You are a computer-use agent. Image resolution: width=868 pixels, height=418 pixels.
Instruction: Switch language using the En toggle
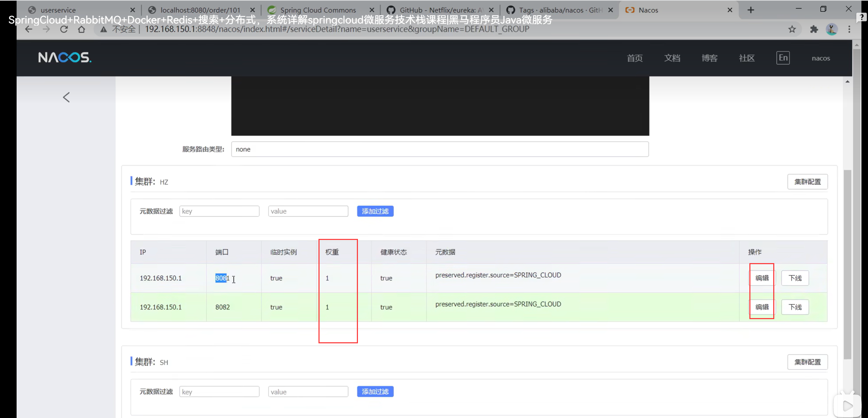[x=783, y=58]
